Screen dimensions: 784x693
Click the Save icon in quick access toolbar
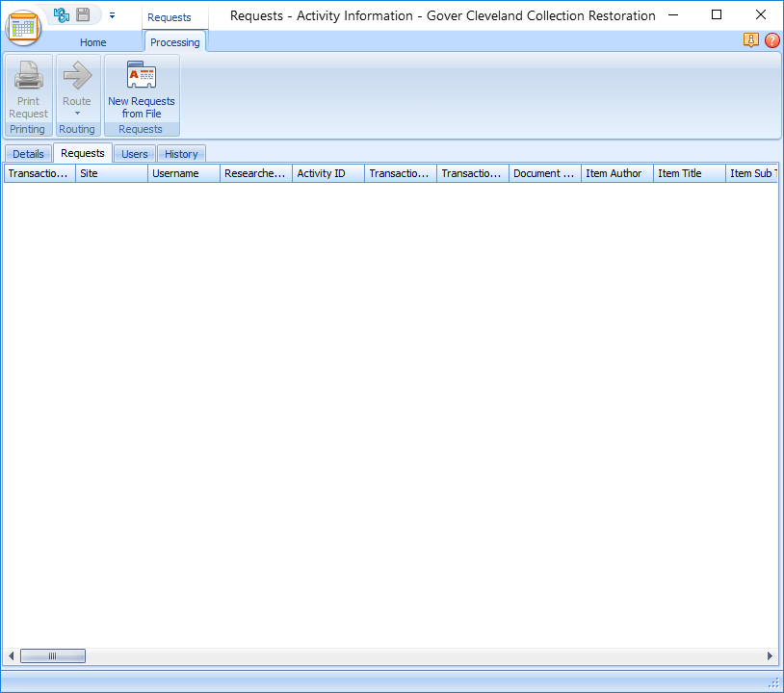[x=85, y=14]
